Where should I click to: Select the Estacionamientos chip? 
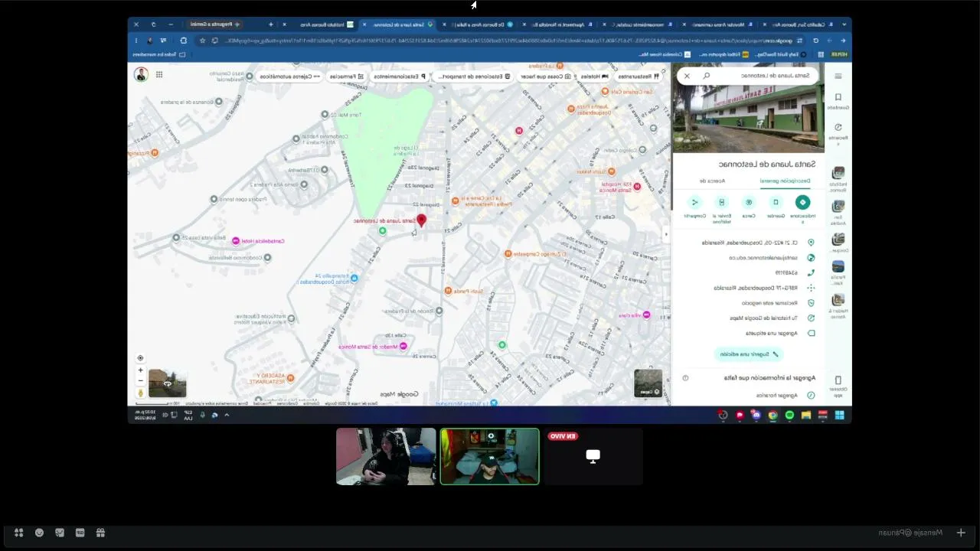pos(399,77)
